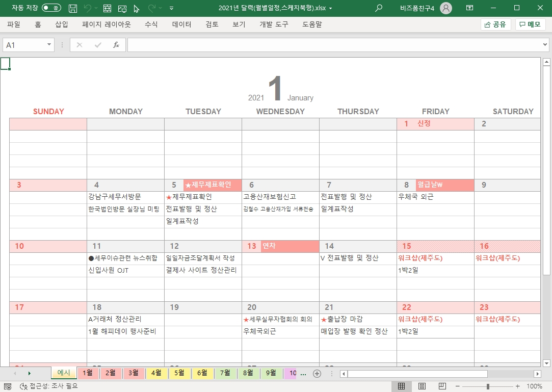Open the 홈 ribbon tab
This screenshot has height=392, width=552.
point(38,24)
